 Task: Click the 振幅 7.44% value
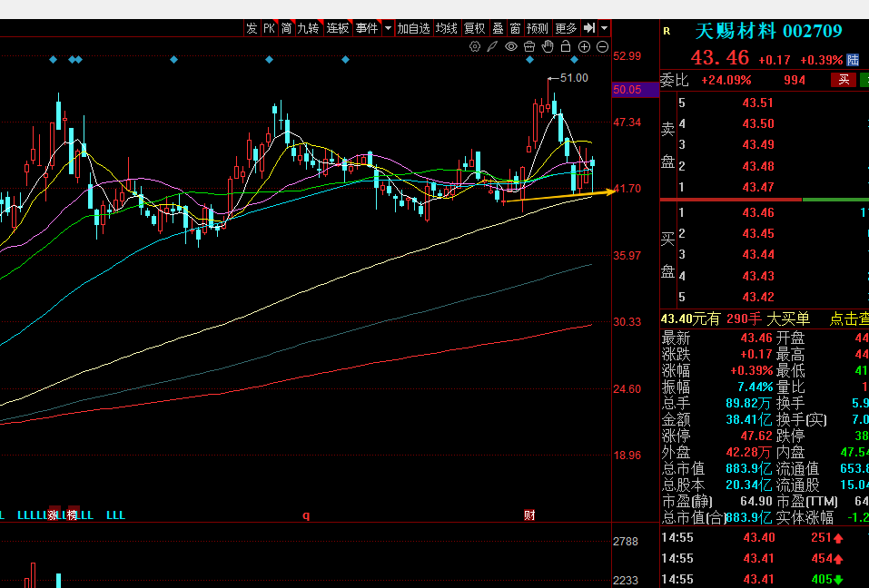click(x=755, y=387)
